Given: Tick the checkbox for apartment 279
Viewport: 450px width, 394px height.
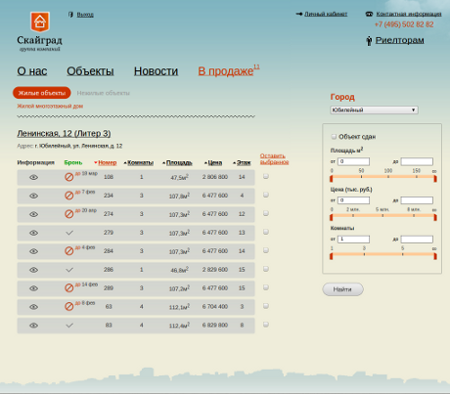Looking at the screenshot, I should 266,232.
